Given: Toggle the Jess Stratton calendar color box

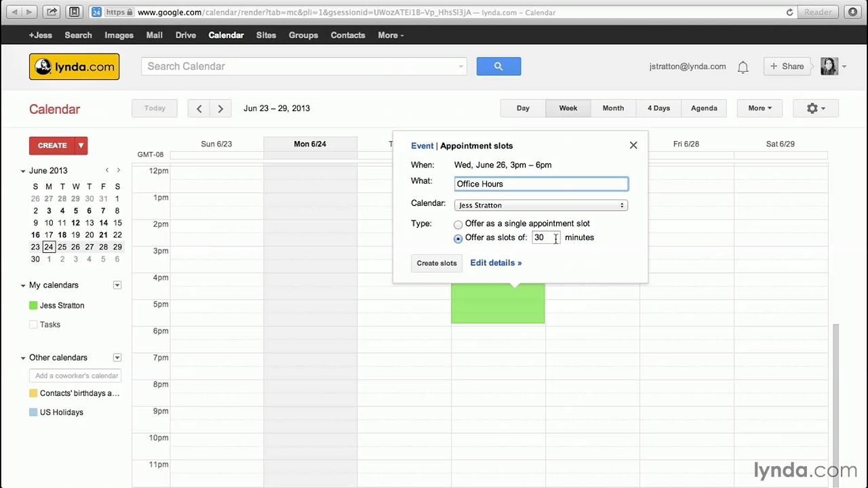Looking at the screenshot, I should click(33, 306).
